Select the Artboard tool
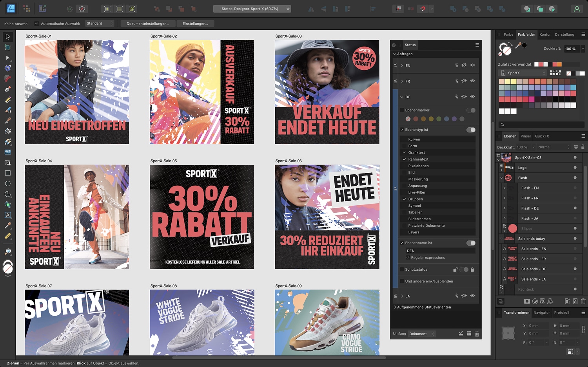 8,47
